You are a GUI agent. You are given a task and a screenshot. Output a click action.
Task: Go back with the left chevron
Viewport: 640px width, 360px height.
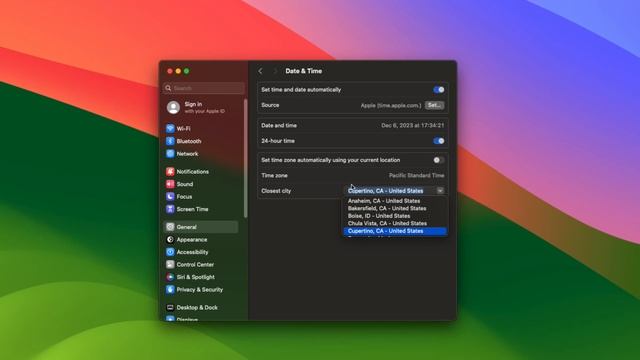pos(260,71)
